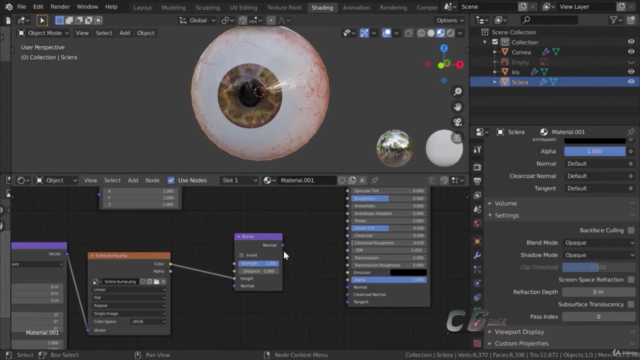This screenshot has height=360, width=640.
Task: Click the Pass Index field
Action: click(x=599, y=317)
